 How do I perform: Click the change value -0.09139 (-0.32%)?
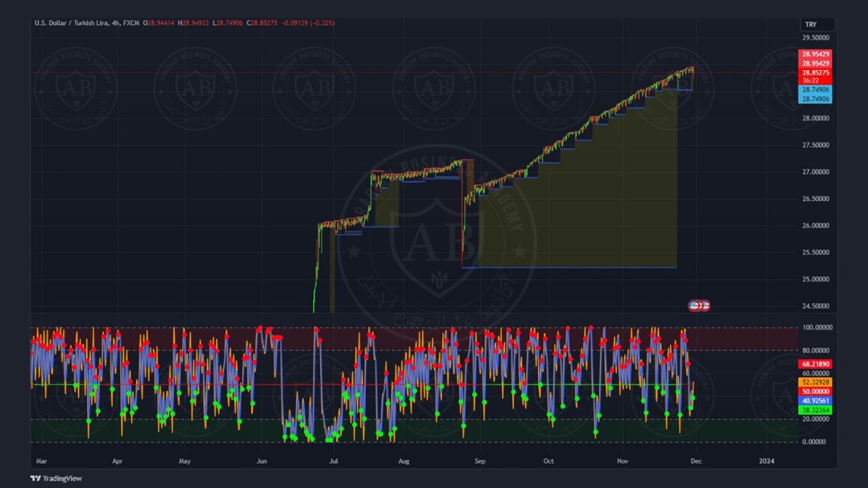click(x=308, y=23)
